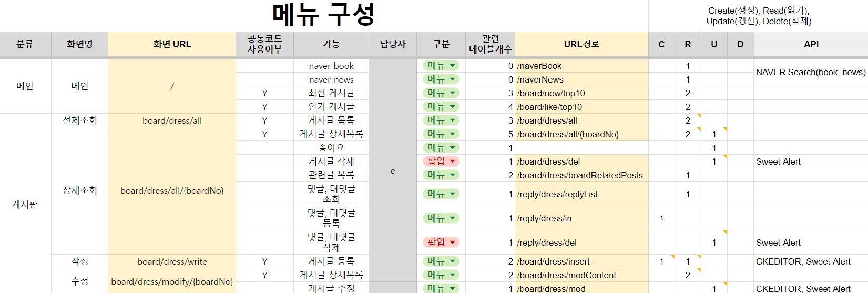Select the R column header

(688, 44)
